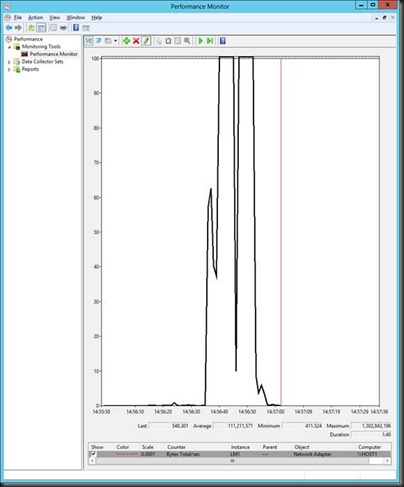Open the File menu
This screenshot has height=487, width=404.
(18, 17)
